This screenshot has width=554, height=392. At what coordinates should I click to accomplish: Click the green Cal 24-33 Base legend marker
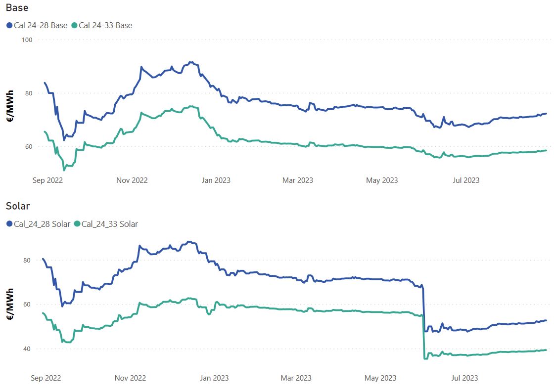coord(74,25)
